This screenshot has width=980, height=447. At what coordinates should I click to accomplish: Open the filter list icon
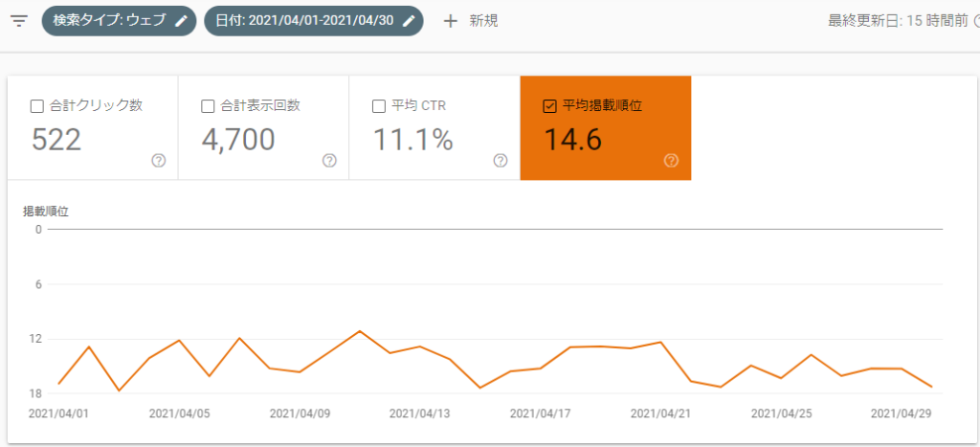(x=19, y=21)
